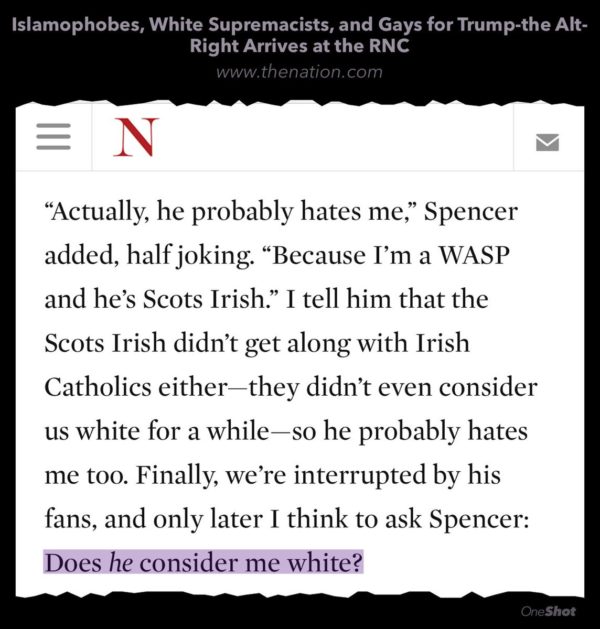The height and width of the screenshot is (629, 600).
Task: Click the article headline about the Alt-Right
Action: click(300, 34)
